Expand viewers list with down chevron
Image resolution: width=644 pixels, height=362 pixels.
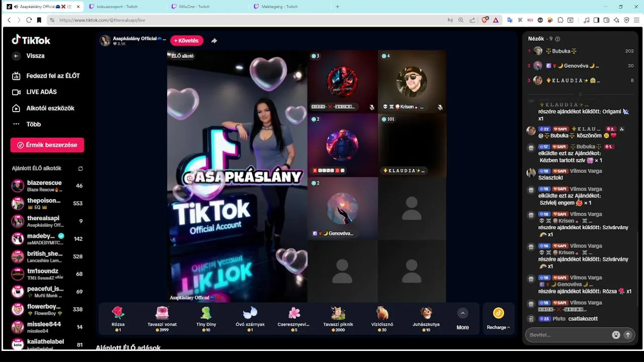pos(580,95)
